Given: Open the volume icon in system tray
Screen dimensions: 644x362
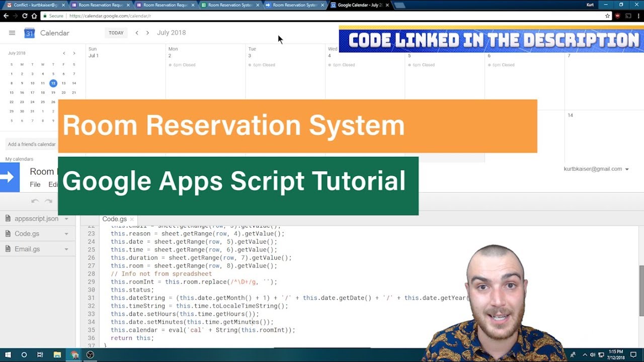Looking at the screenshot, I should point(593,355).
